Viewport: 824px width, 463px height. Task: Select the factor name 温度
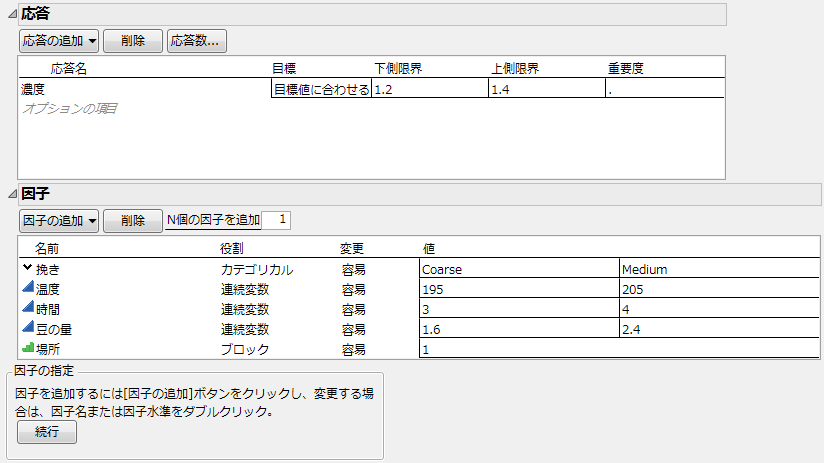pos(48,290)
